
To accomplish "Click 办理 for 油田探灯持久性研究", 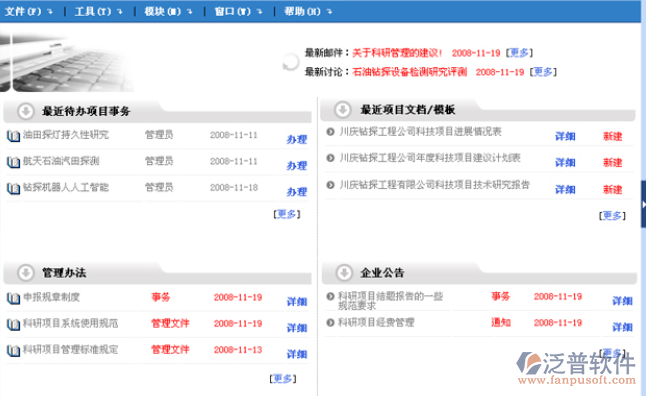I will [297, 140].
